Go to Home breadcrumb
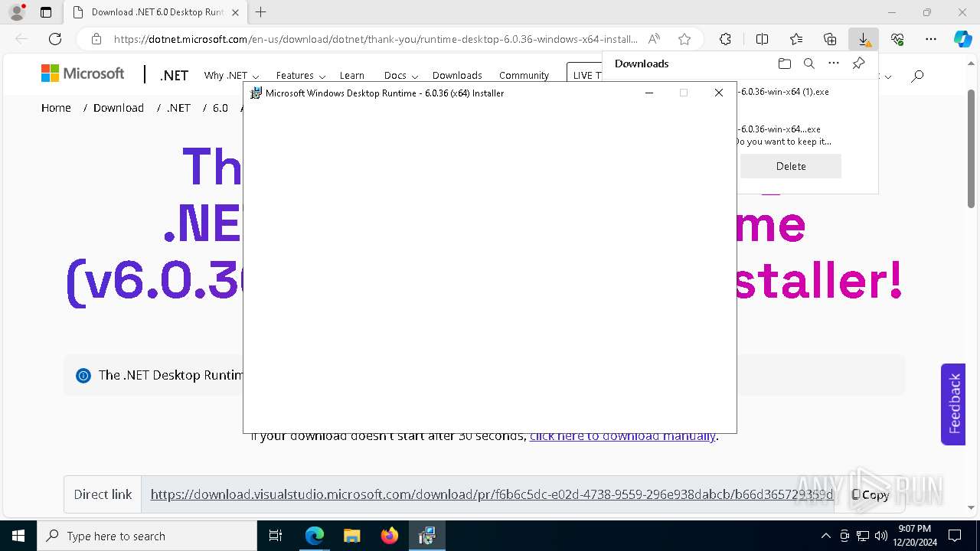 56,108
